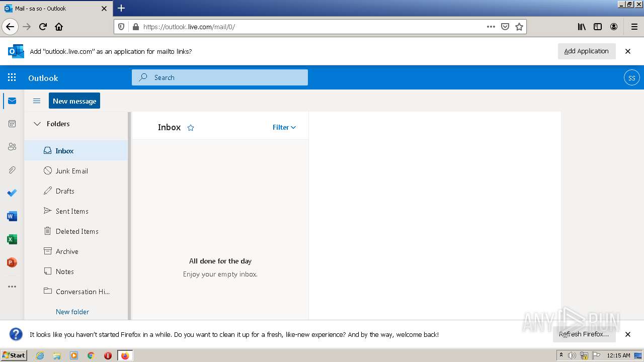Open the Archive folder
The width and height of the screenshot is (644, 362).
point(76,251)
